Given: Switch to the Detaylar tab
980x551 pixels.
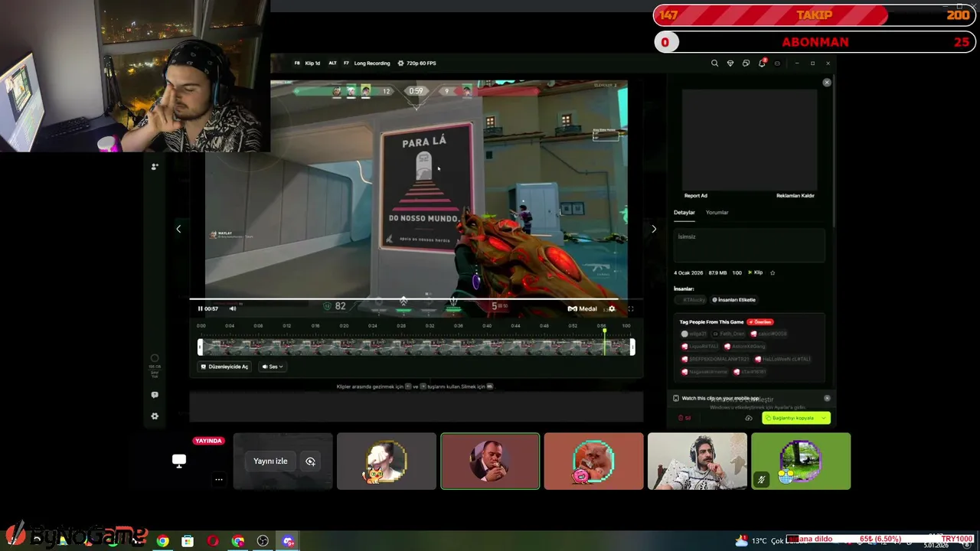Looking at the screenshot, I should 684,213.
